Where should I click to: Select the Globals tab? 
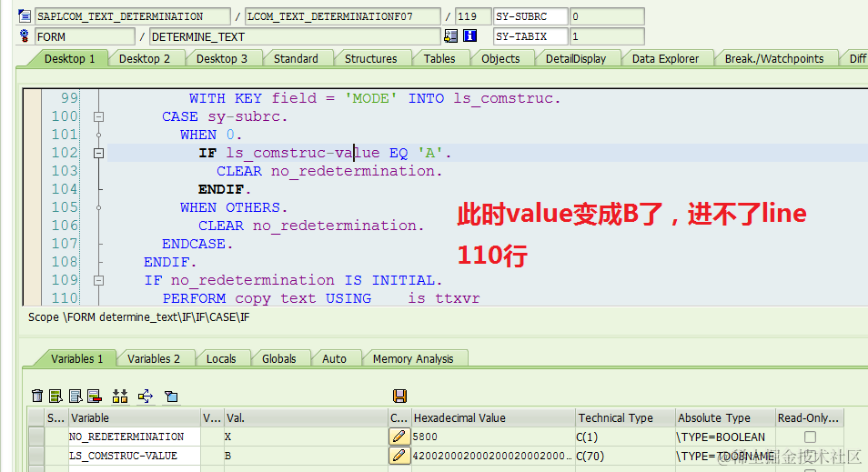click(x=278, y=358)
